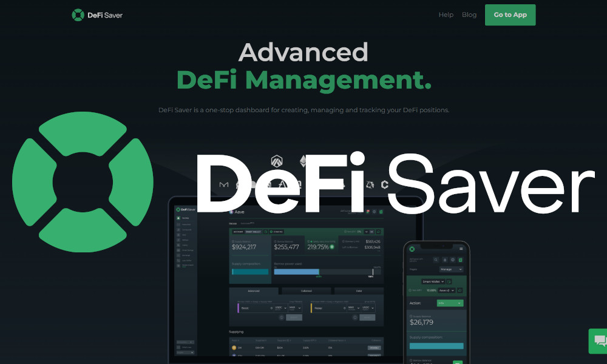Open the Help page
The width and height of the screenshot is (607, 364).
coord(446,15)
